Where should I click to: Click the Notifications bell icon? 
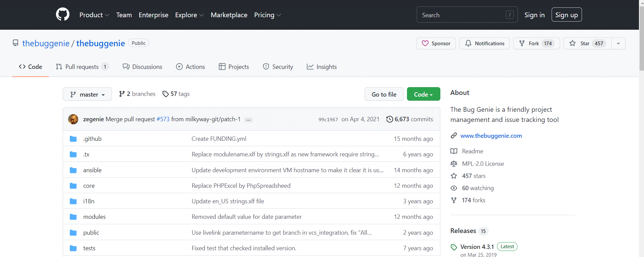pyautogui.click(x=468, y=43)
